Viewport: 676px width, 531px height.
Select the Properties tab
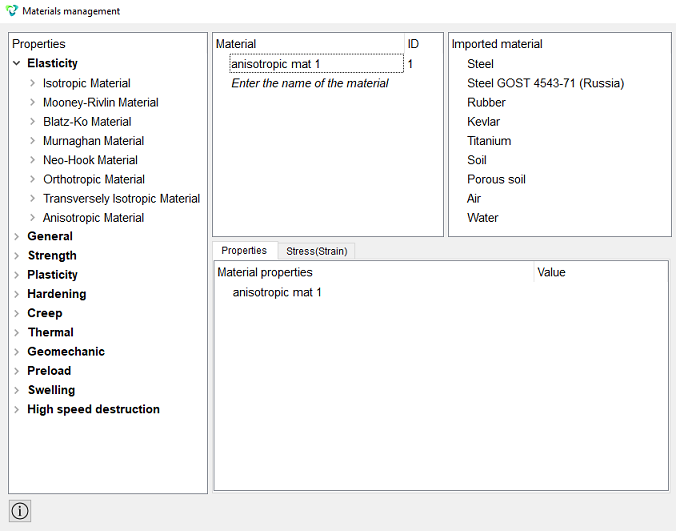[x=244, y=250]
